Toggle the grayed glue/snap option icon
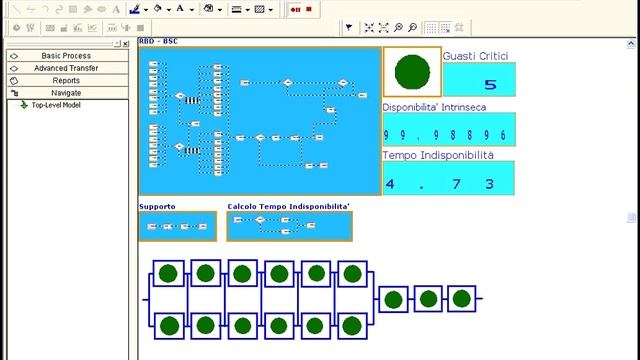 pos(460,28)
